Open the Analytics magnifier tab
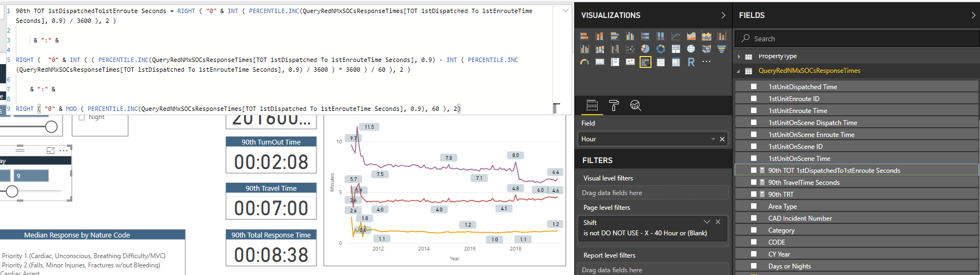This screenshot has height=275, width=980. click(x=635, y=105)
